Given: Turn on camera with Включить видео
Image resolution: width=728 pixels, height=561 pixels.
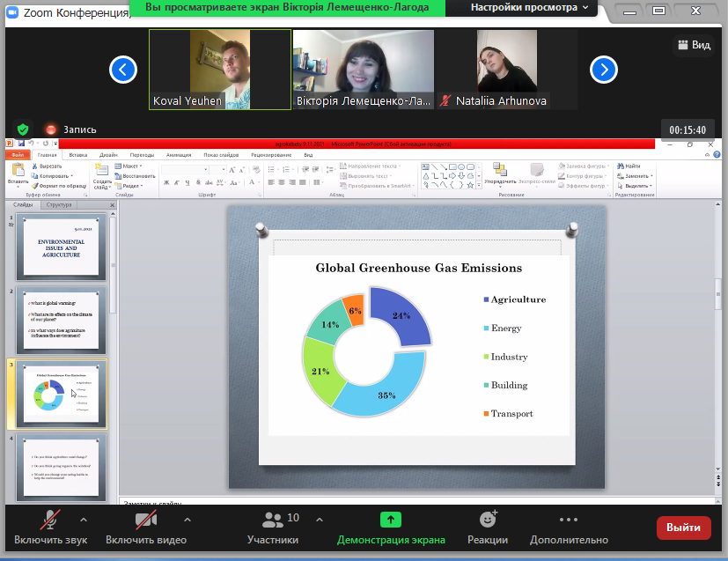Looking at the screenshot, I should tap(146, 520).
